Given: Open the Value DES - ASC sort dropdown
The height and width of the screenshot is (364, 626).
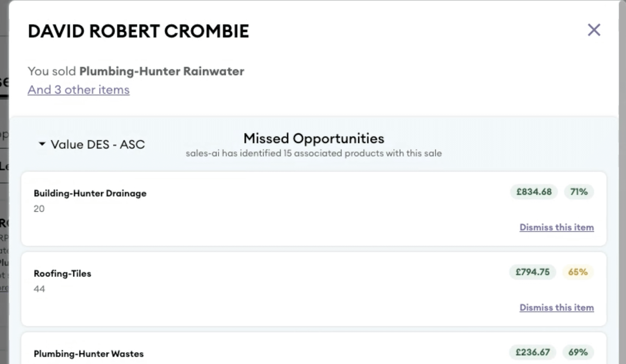Looking at the screenshot, I should (x=92, y=144).
